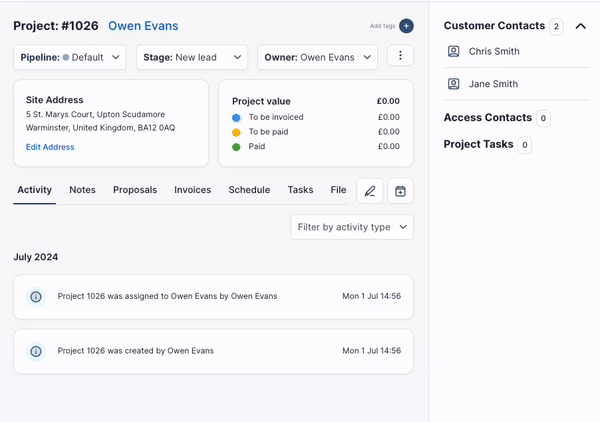Click the calendar add icon button
The image size is (600, 422).
[x=400, y=191]
